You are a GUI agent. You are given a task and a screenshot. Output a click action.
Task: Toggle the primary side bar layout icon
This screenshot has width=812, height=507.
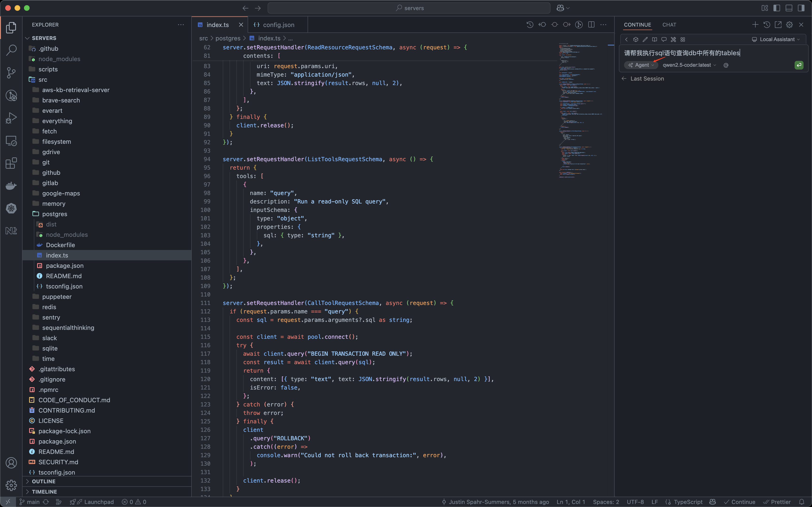point(777,8)
